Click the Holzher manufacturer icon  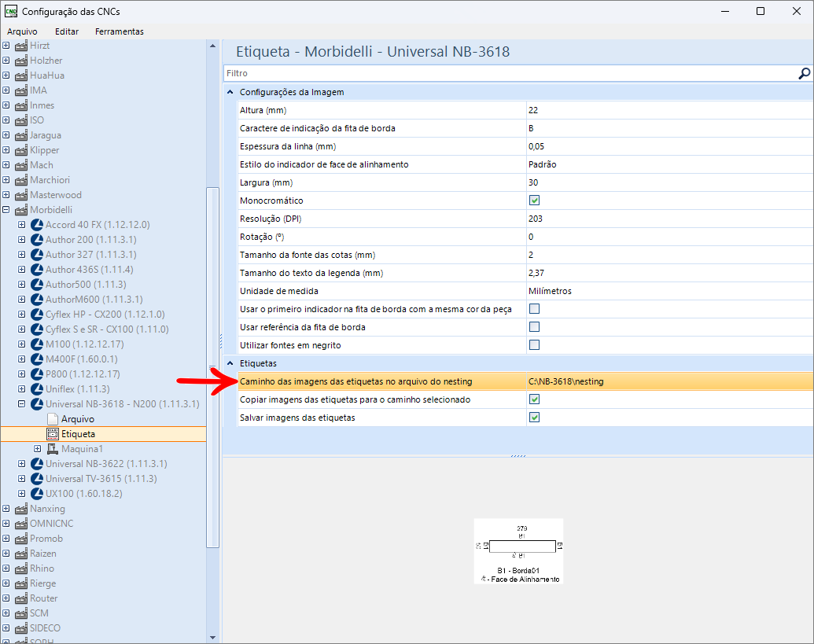pyautogui.click(x=21, y=61)
